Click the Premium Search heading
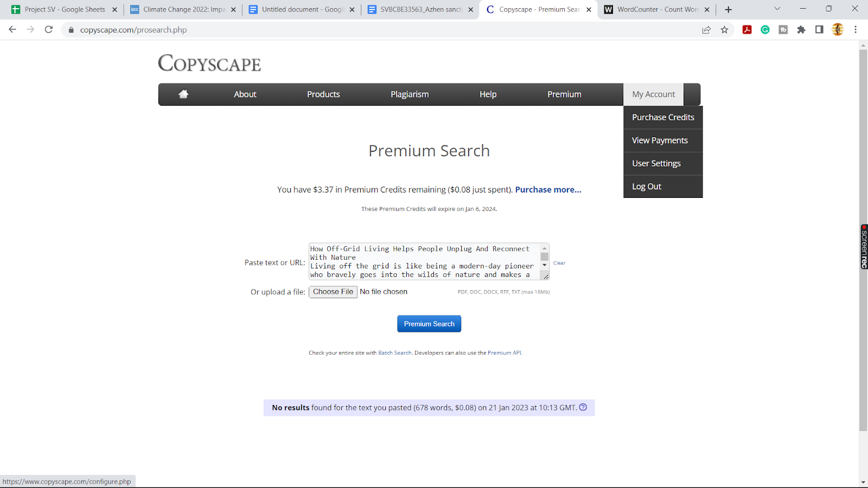The width and height of the screenshot is (868, 488). [x=429, y=151]
